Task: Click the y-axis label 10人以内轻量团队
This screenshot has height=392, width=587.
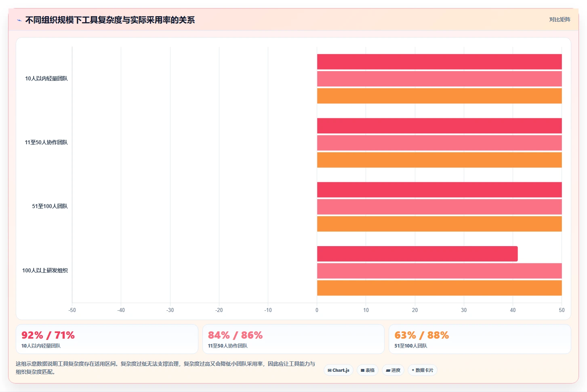Action: (46, 78)
